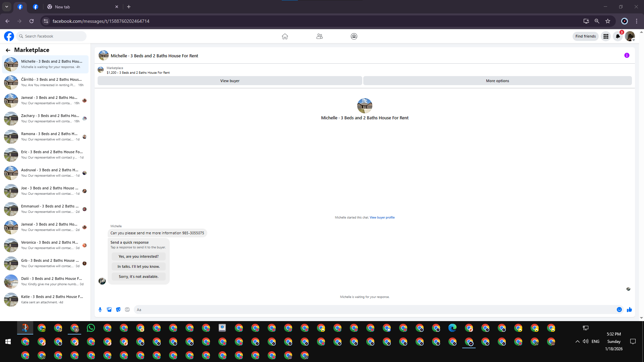This screenshot has width=644, height=362.
Task: Send a thumbs-up like
Action: (629, 310)
